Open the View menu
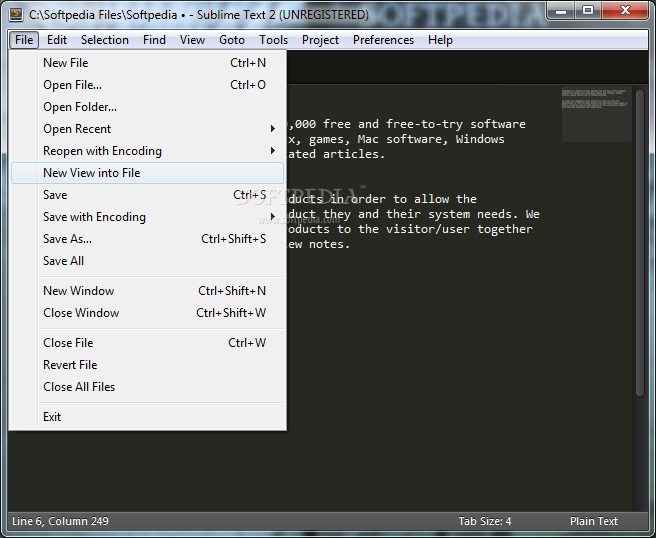This screenshot has width=656, height=538. pos(192,40)
